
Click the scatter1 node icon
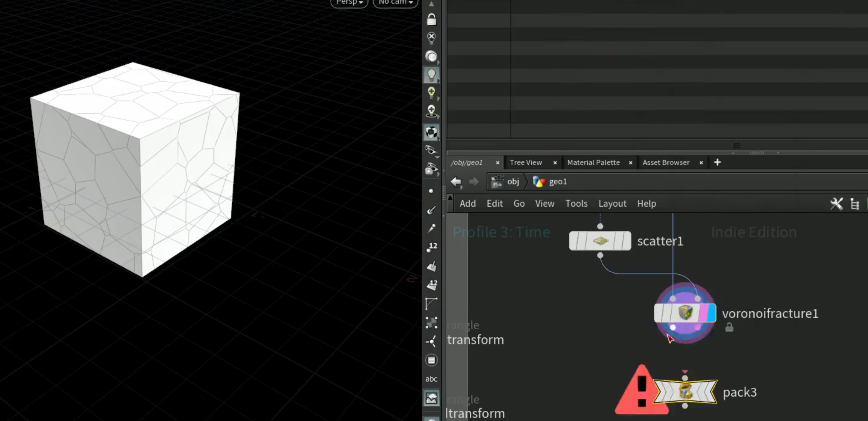point(600,241)
